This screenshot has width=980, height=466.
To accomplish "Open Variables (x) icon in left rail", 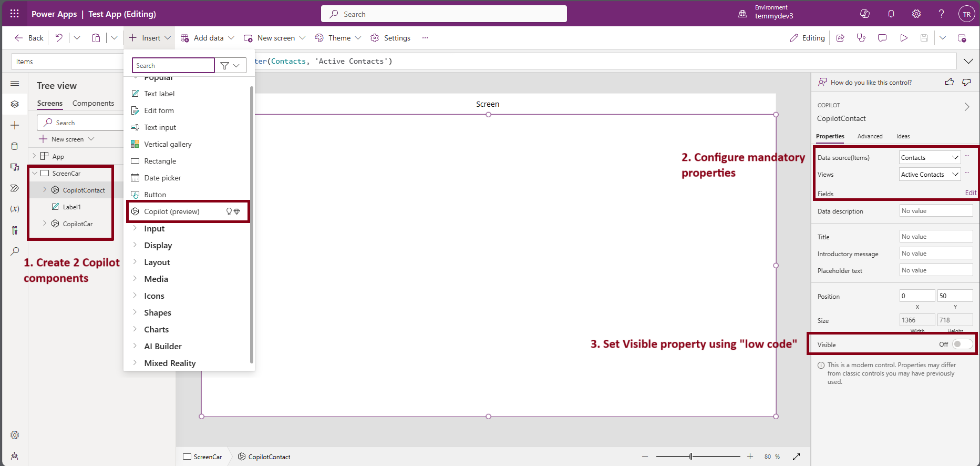I will (15, 209).
